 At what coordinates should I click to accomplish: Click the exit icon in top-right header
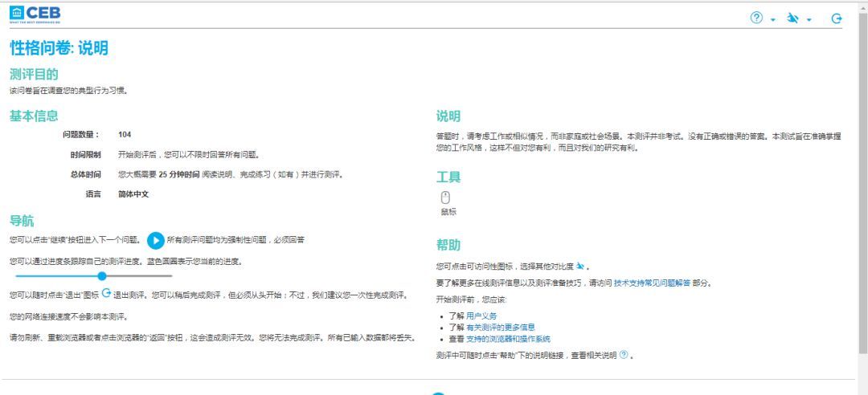click(837, 18)
